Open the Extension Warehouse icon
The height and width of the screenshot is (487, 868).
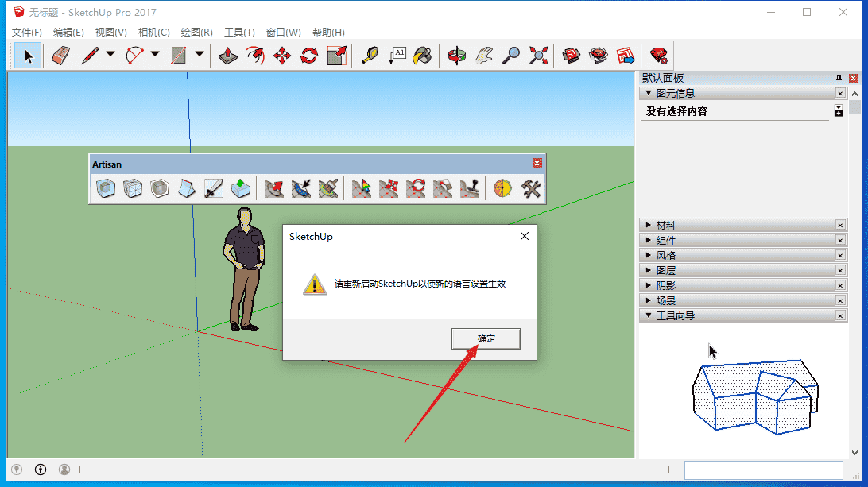(x=599, y=56)
